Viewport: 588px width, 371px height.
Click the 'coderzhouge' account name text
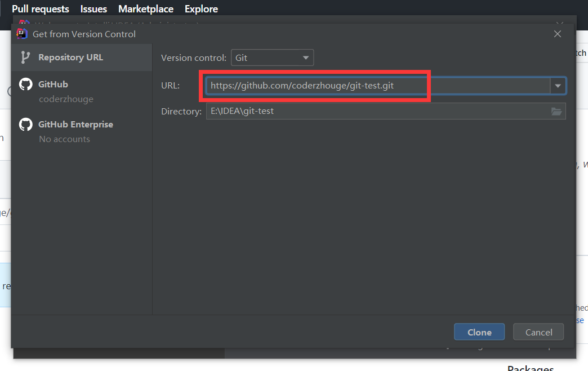coord(66,99)
